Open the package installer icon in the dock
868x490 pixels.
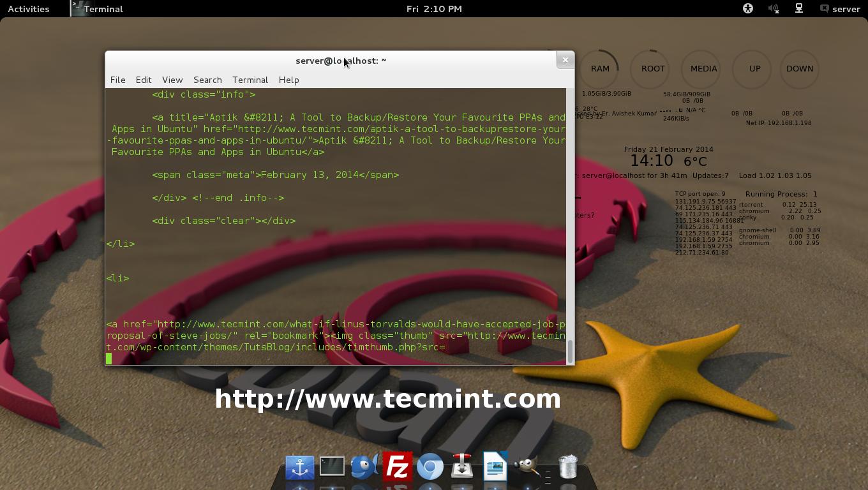[x=462, y=467]
